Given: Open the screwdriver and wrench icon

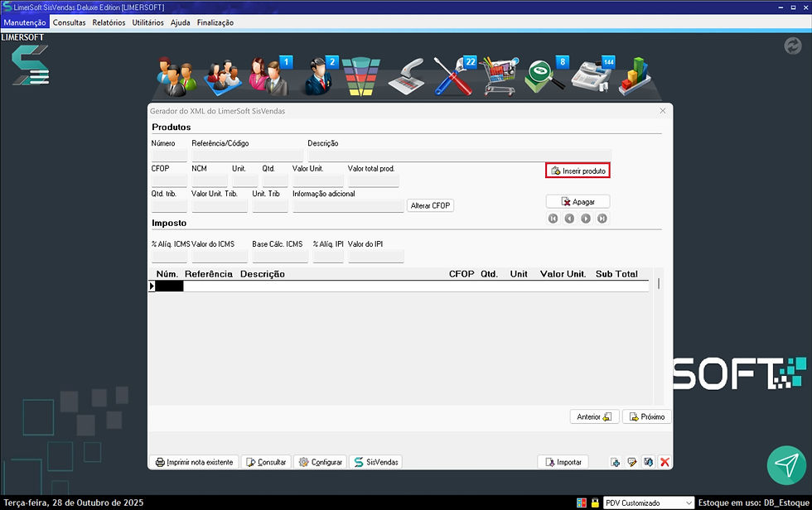Looking at the screenshot, I should coord(454,76).
